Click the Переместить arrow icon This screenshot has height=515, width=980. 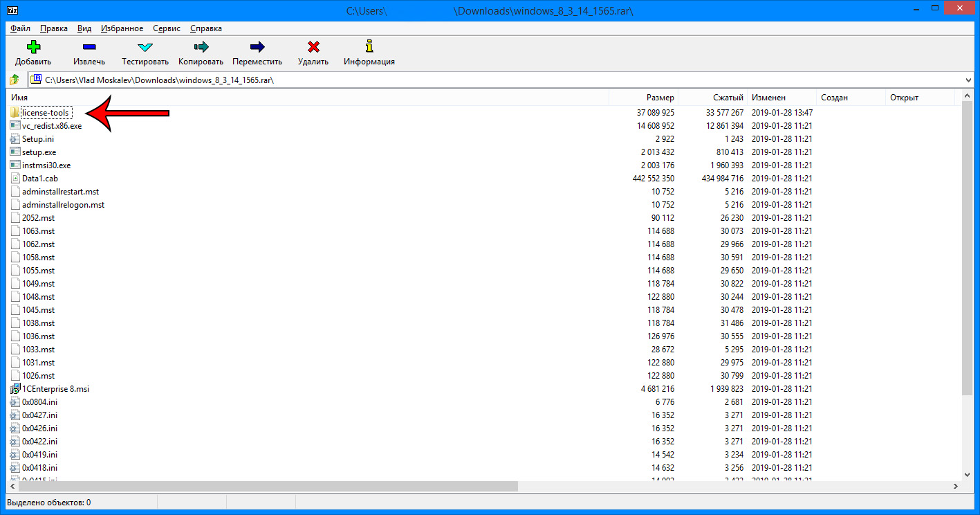pyautogui.click(x=257, y=47)
